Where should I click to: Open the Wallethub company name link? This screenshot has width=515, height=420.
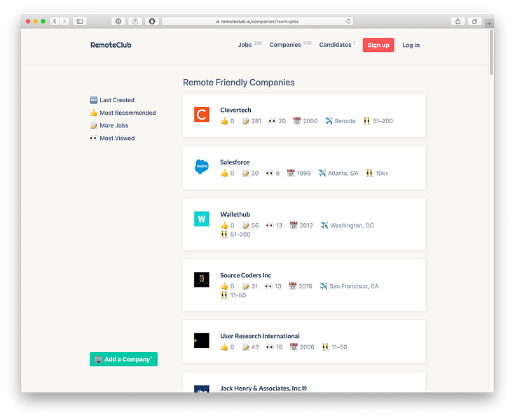point(235,214)
